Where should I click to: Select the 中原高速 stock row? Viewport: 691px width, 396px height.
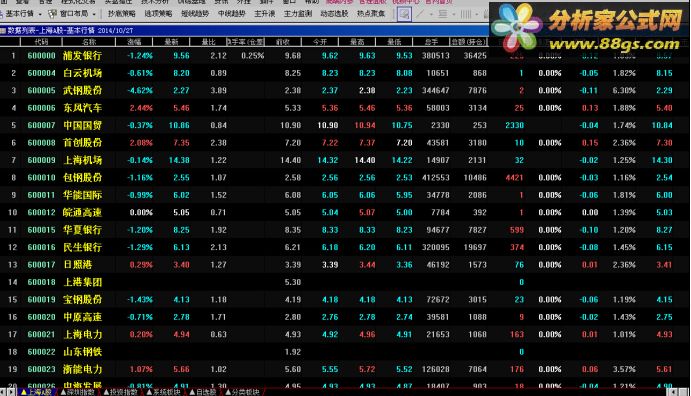346,317
